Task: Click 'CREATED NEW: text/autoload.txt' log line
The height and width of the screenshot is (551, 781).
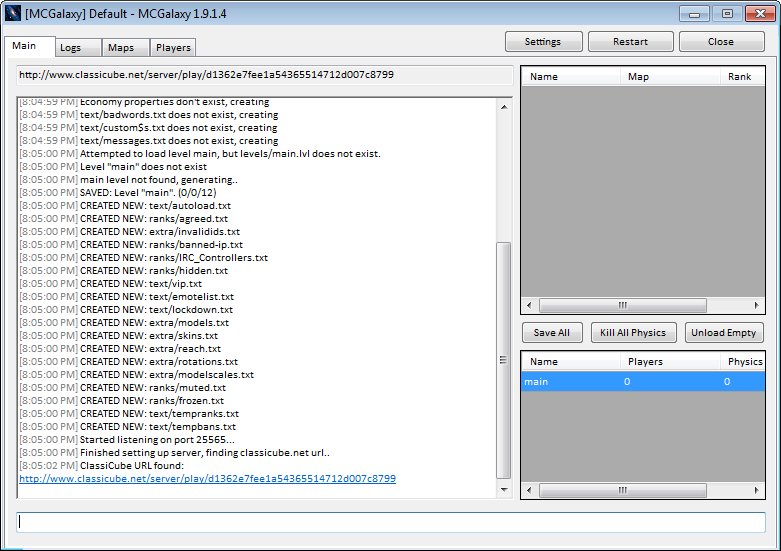Action: tap(125, 206)
